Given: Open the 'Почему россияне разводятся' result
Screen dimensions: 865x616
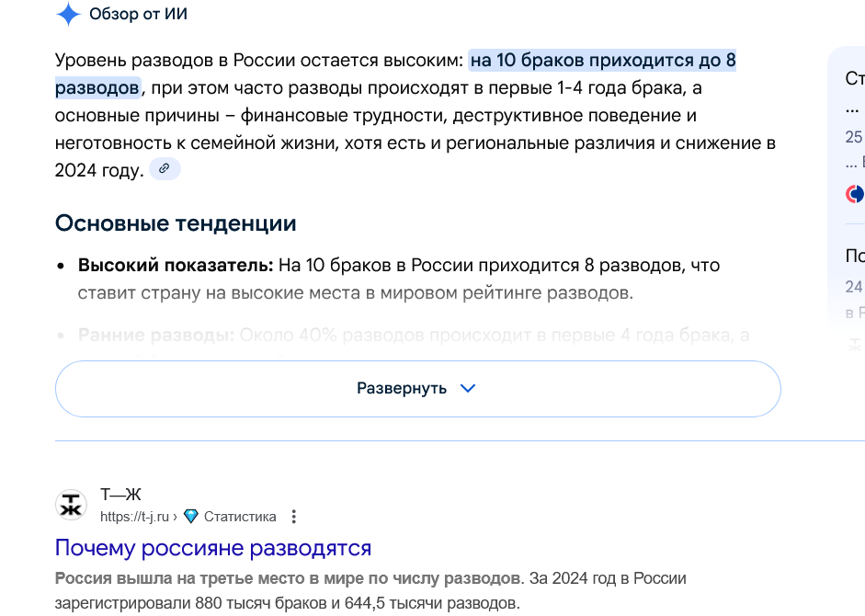Looking at the screenshot, I should (213, 548).
